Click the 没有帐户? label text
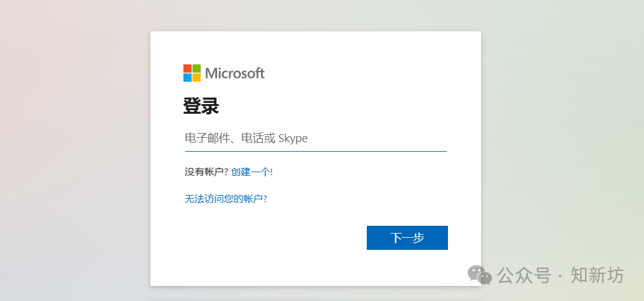This screenshot has height=301, width=644. 206,172
